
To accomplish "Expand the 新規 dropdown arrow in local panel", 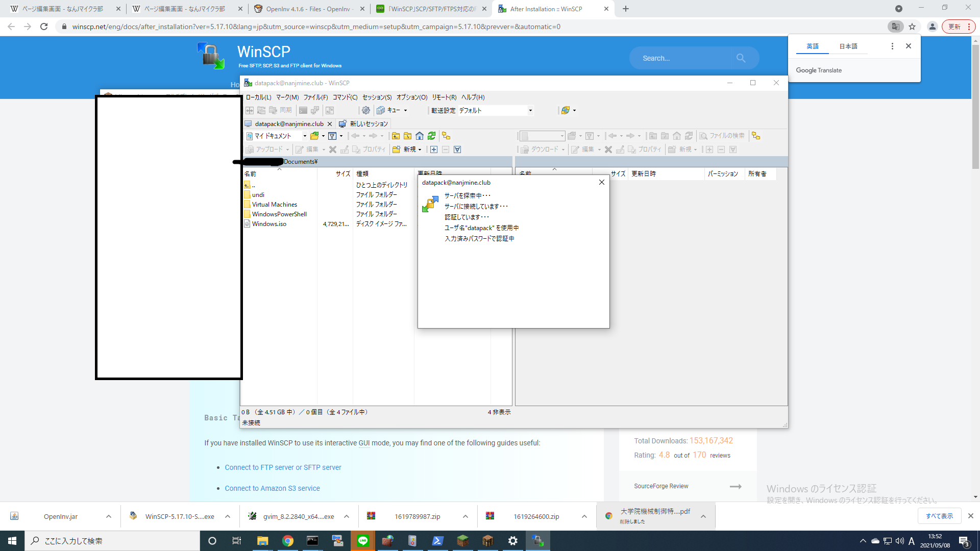I will point(420,149).
